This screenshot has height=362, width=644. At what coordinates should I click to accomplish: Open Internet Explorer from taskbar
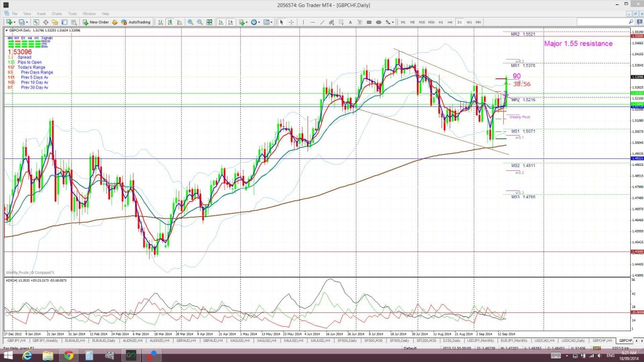pyautogui.click(x=27, y=356)
